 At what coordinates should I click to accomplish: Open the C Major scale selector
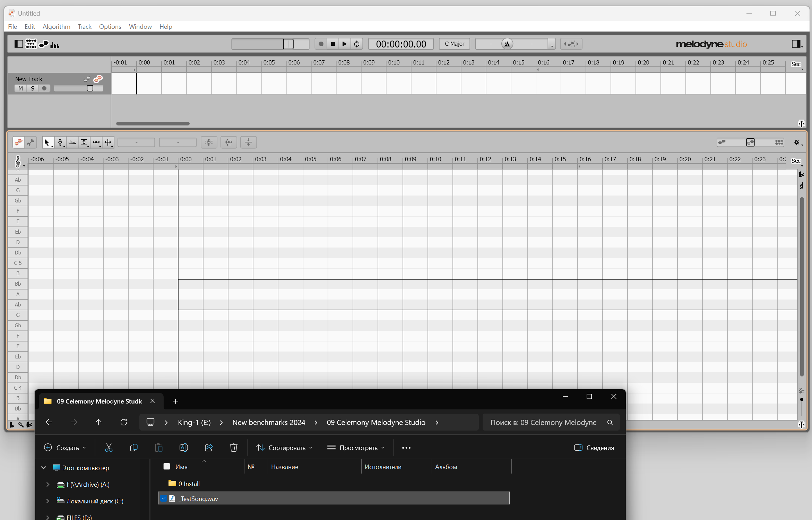pos(454,44)
